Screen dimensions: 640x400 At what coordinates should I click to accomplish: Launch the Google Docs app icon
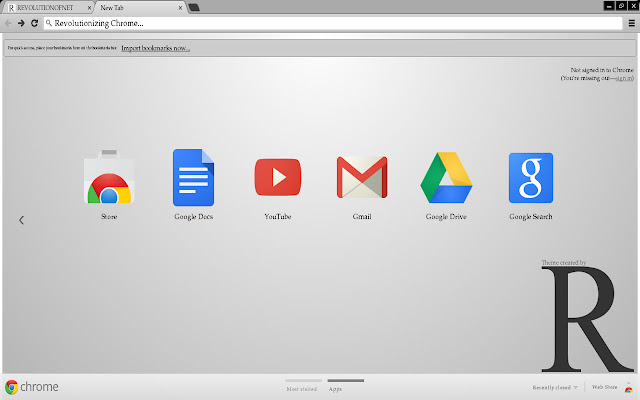(193, 177)
